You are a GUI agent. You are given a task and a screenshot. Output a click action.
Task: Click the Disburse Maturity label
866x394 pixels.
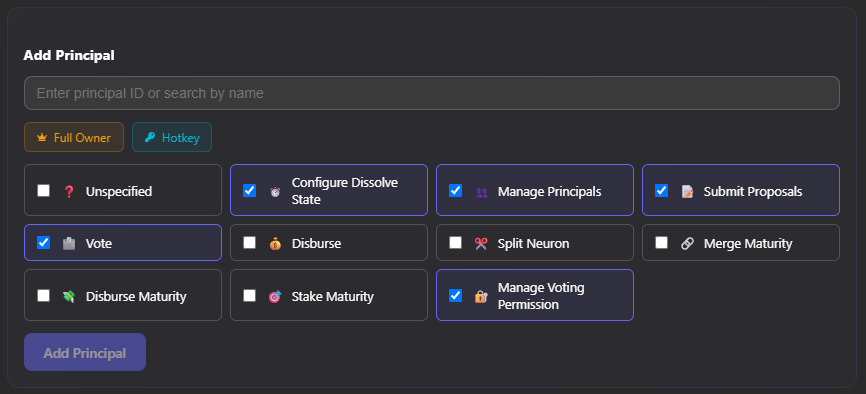point(136,297)
